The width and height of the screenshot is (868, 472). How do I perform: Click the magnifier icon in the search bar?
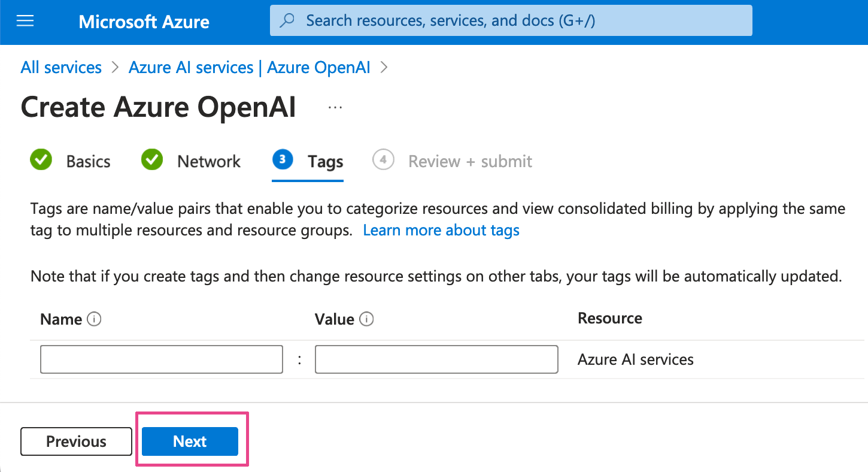tap(288, 21)
